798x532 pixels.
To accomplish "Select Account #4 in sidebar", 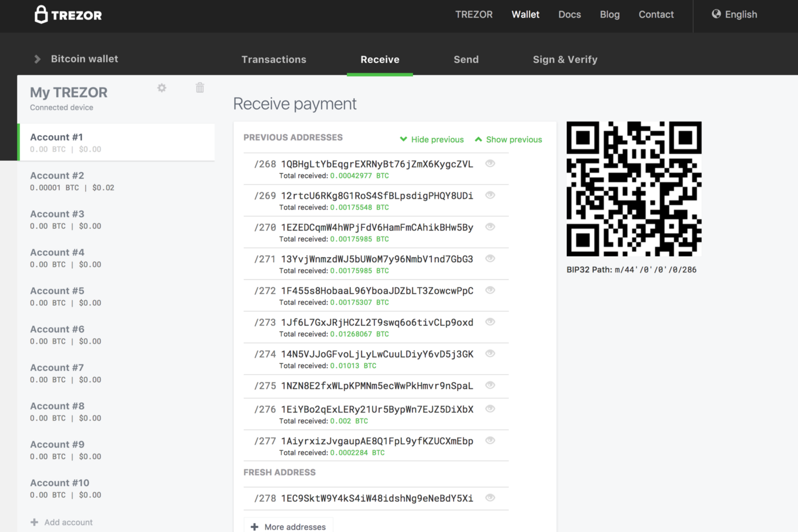I will tap(116, 258).
